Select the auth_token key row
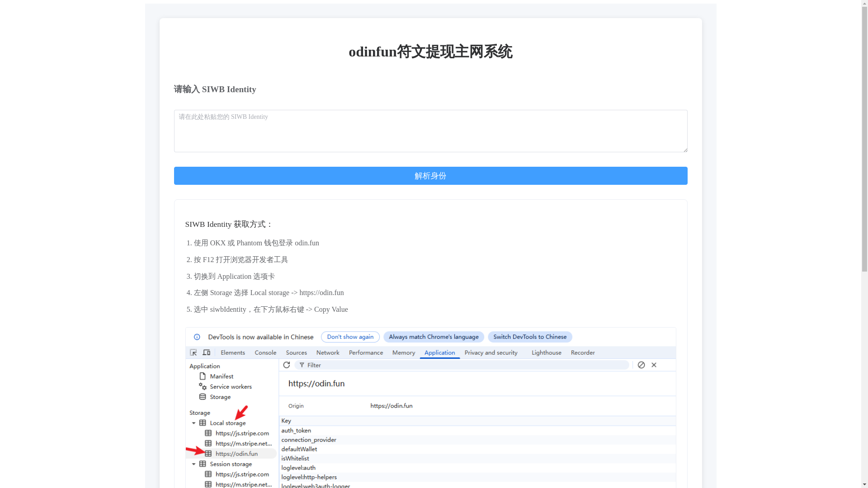The height and width of the screenshot is (488, 868). click(x=477, y=431)
